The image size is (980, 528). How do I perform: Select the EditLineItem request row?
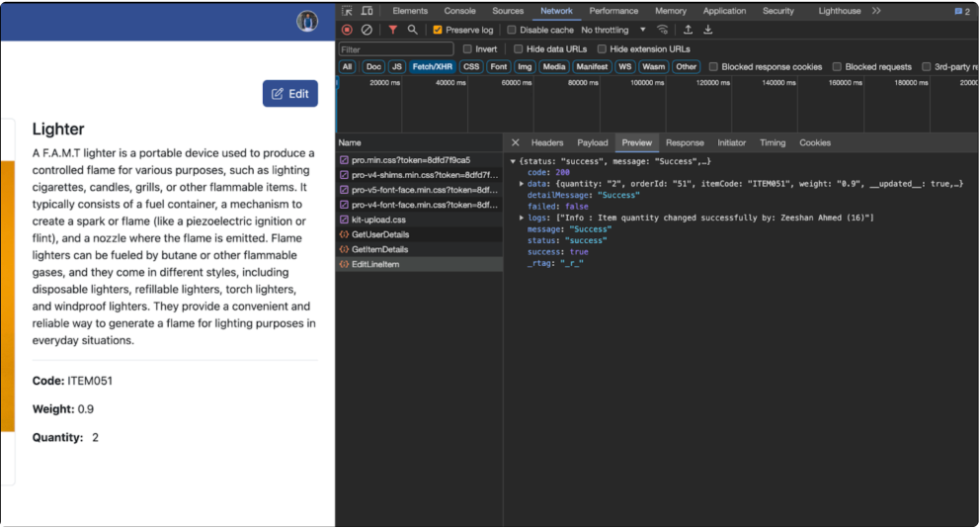pyautogui.click(x=420, y=265)
